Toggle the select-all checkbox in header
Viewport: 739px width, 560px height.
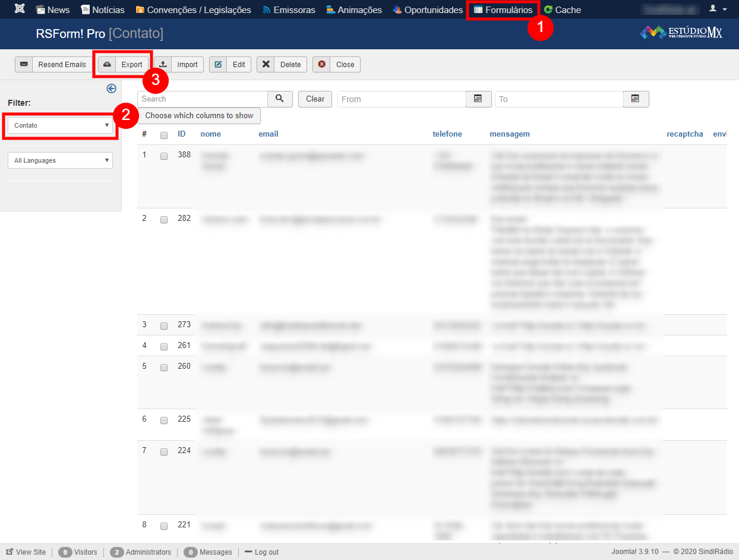164,135
